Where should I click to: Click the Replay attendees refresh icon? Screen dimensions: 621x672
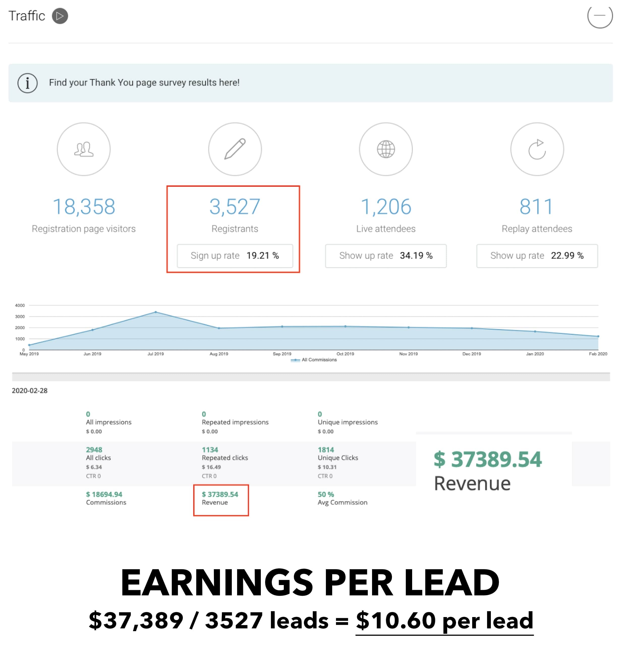(537, 149)
